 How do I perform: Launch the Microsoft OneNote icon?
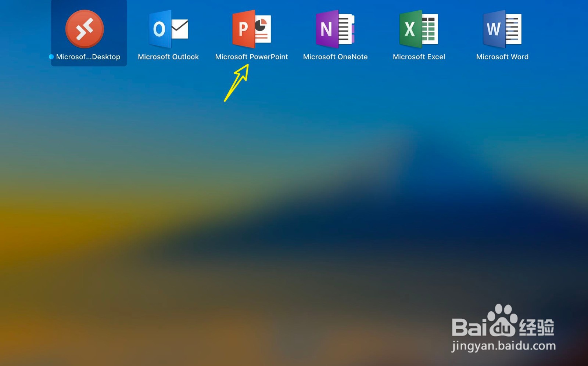pos(335,29)
